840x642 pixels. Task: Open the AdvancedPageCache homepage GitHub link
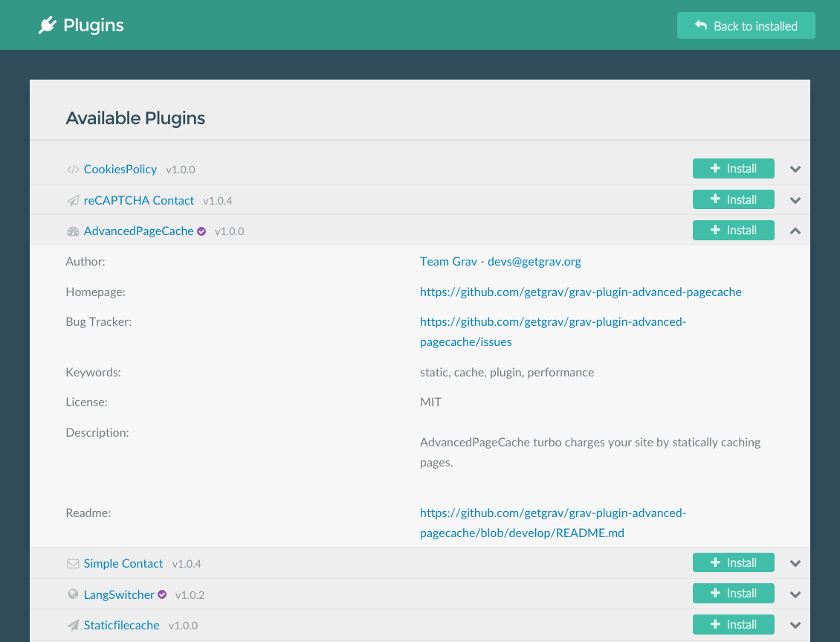581,292
